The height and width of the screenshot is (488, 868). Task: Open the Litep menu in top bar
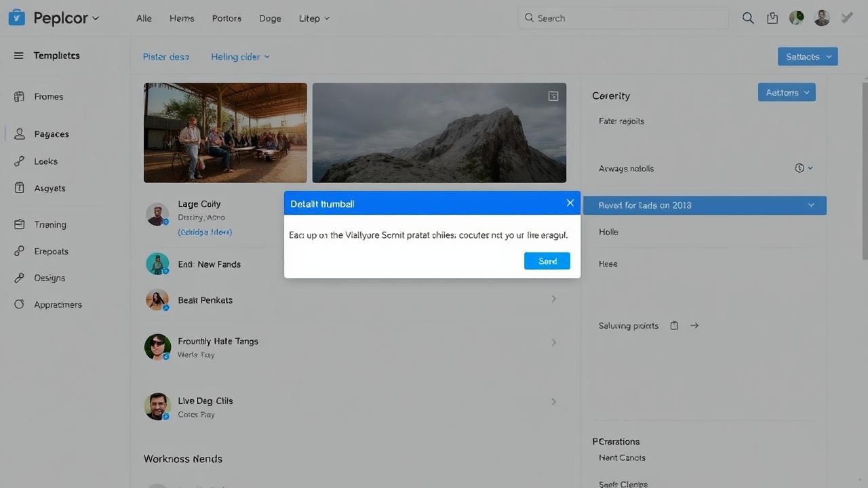tap(314, 18)
